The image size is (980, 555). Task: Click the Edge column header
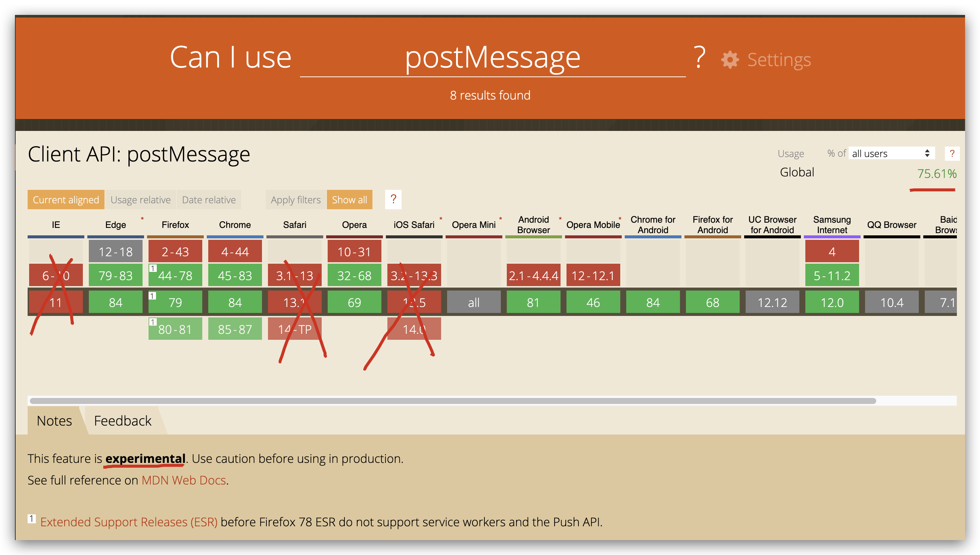[x=116, y=225]
